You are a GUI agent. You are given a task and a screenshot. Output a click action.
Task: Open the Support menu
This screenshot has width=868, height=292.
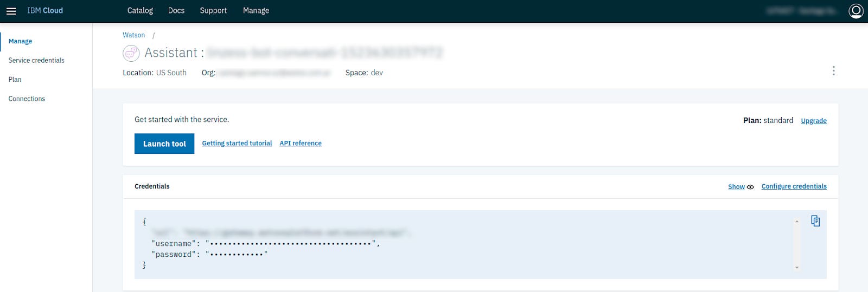click(x=213, y=11)
